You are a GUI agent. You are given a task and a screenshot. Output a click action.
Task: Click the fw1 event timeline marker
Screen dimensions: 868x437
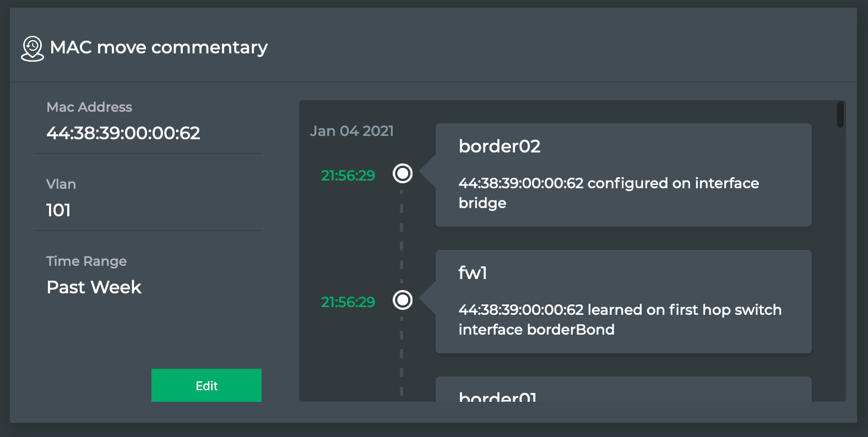(x=403, y=300)
